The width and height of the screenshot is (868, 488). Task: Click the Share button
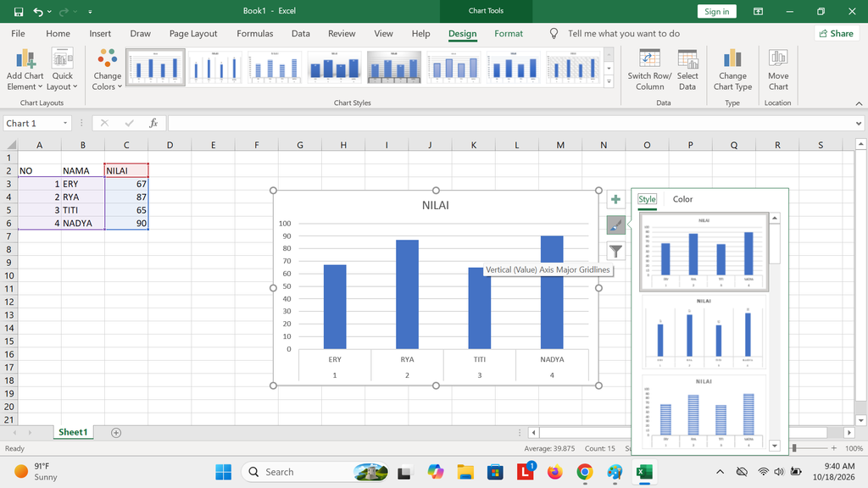(x=836, y=34)
